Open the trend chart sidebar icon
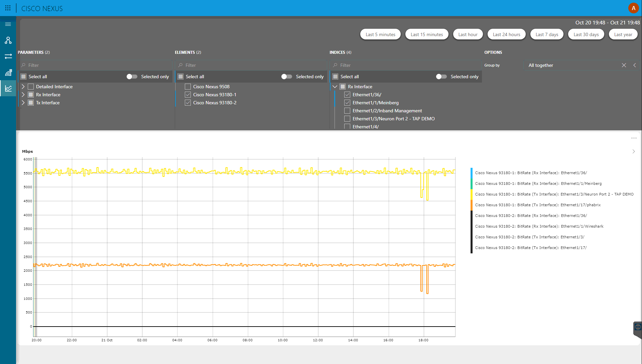 [x=8, y=88]
